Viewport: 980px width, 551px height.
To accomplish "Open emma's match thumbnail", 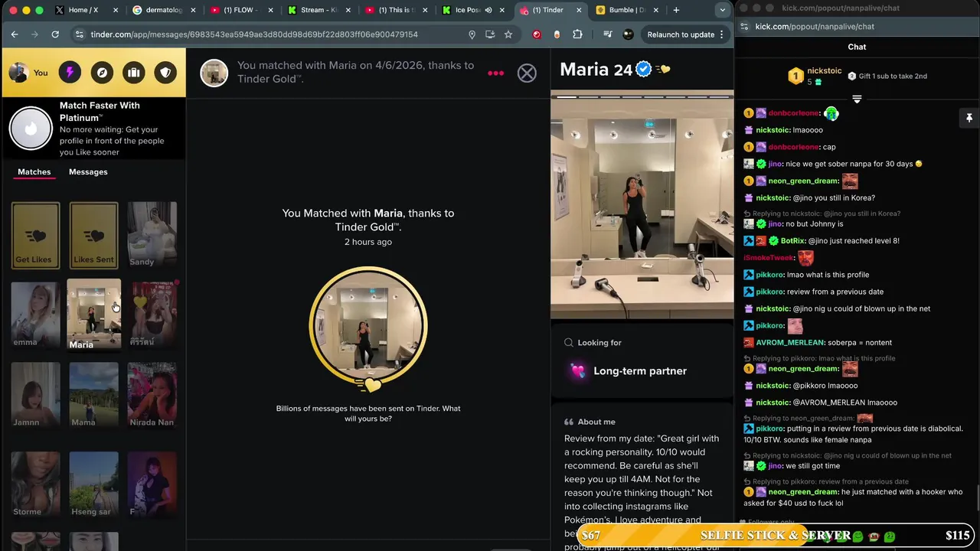I will [x=35, y=315].
